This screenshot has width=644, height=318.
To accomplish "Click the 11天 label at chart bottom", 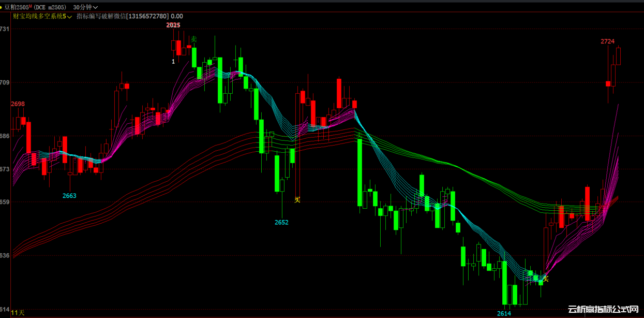I will point(18,313).
